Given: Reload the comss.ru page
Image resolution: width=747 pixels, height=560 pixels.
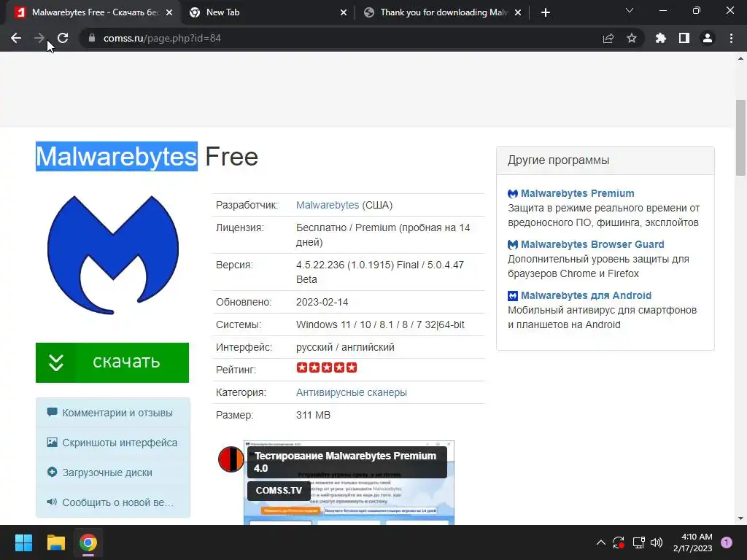Looking at the screenshot, I should 63,38.
